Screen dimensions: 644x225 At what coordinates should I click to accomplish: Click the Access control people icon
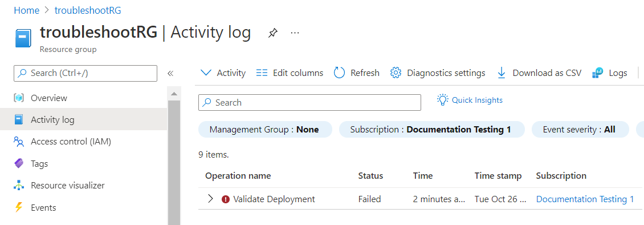pos(19,142)
